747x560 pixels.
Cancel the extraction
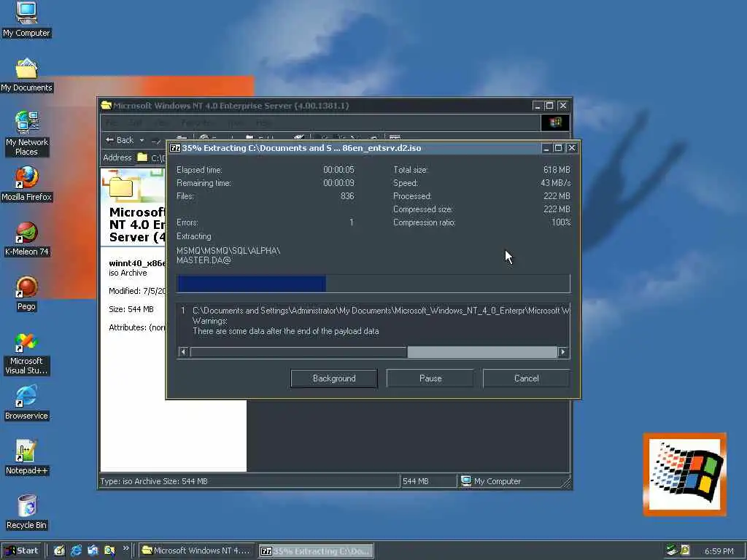(526, 378)
